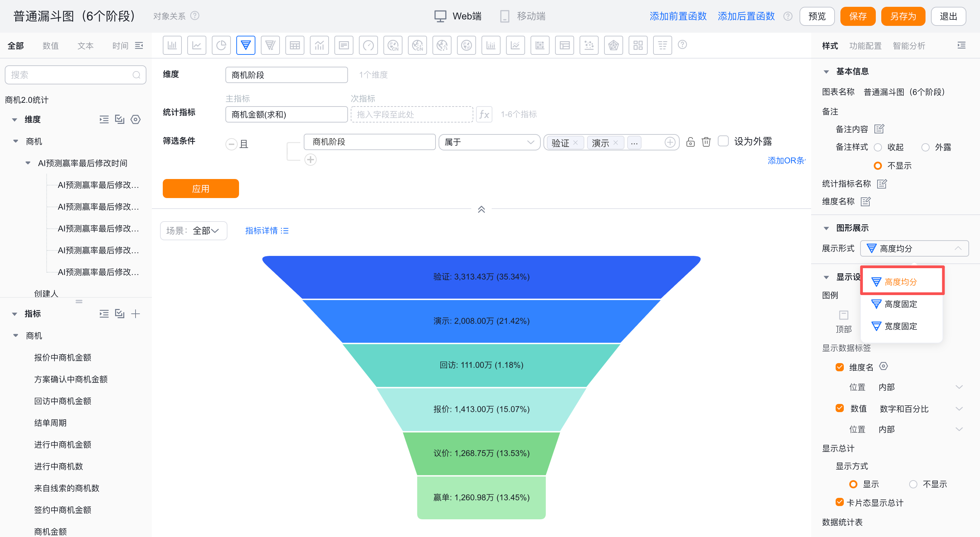This screenshot has height=537, width=980.
Task: Select the scatter chart type icon
Action: pos(589,46)
